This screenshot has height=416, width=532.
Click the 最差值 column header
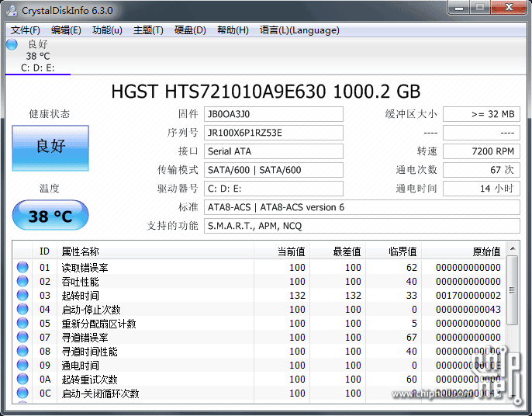pyautogui.click(x=337, y=251)
